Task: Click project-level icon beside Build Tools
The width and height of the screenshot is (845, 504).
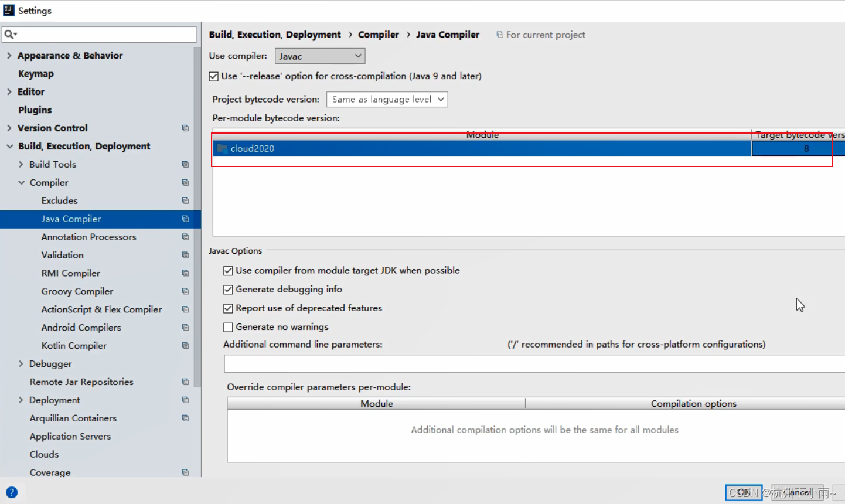Action: coord(185,164)
